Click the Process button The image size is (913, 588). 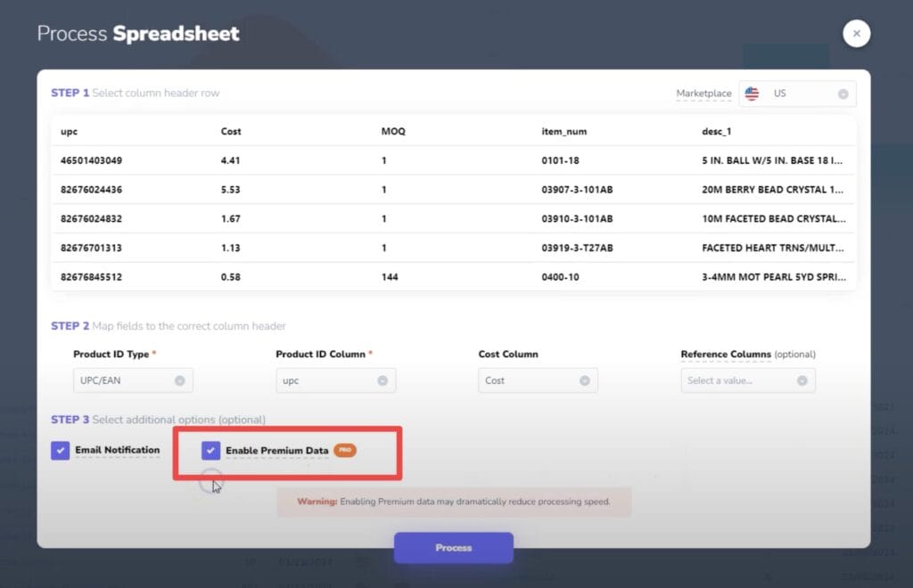pyautogui.click(x=453, y=548)
